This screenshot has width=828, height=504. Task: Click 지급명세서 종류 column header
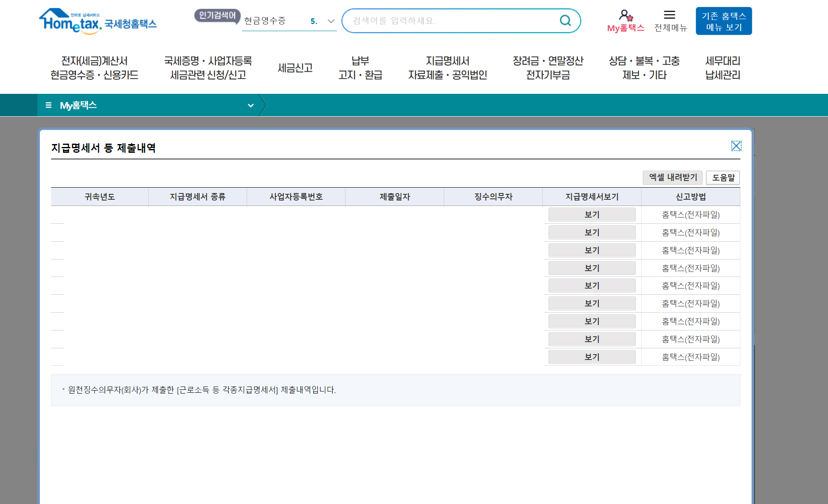pos(198,197)
